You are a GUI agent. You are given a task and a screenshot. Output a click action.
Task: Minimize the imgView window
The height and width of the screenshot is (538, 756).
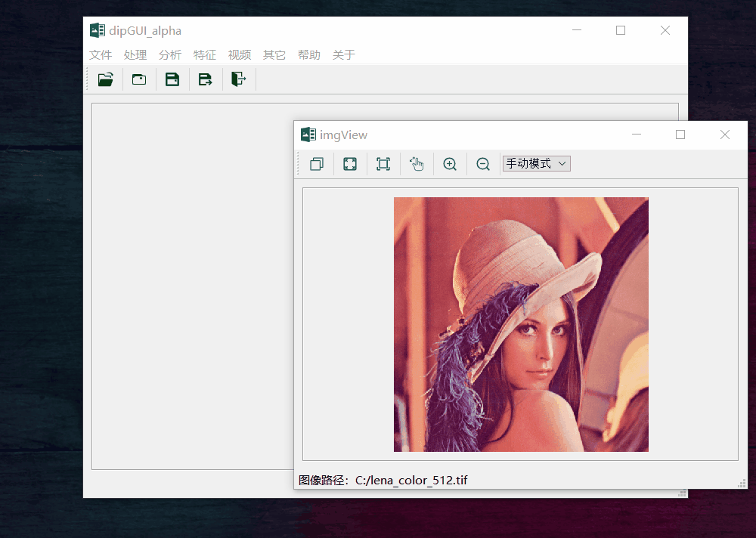[637, 134]
